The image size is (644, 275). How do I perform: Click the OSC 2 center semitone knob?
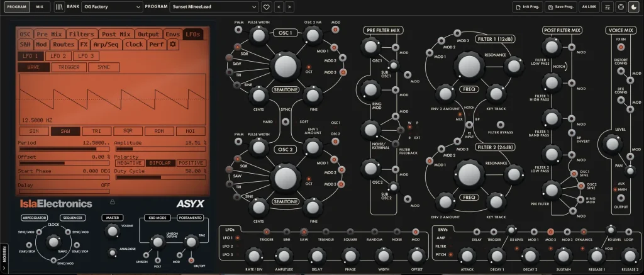click(x=286, y=178)
